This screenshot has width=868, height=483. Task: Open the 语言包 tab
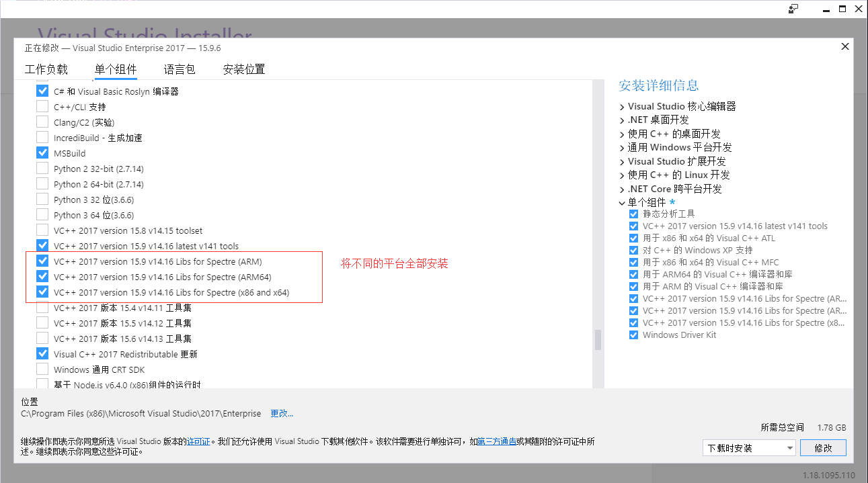[x=180, y=69]
